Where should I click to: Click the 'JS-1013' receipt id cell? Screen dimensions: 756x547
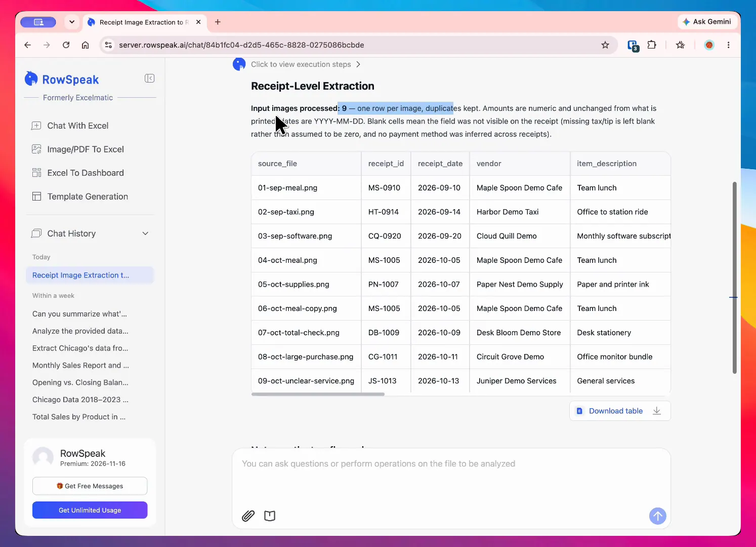pyautogui.click(x=386, y=381)
